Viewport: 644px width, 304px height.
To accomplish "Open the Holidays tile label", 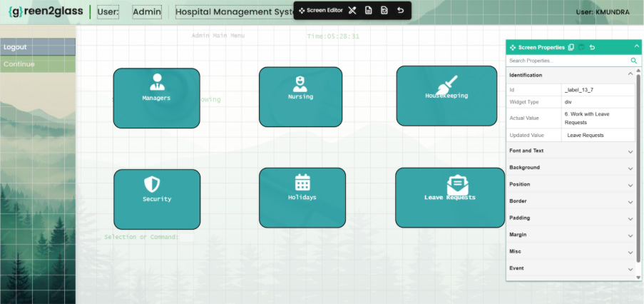I will [302, 197].
